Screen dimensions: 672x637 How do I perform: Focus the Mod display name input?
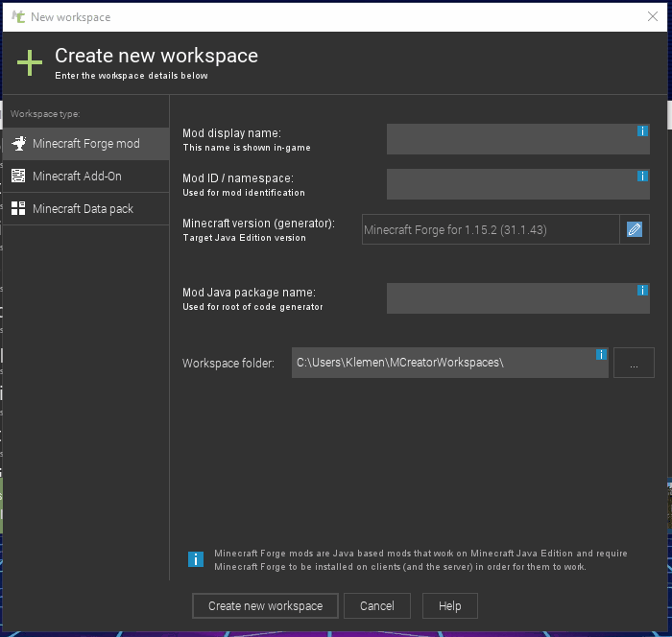point(518,139)
